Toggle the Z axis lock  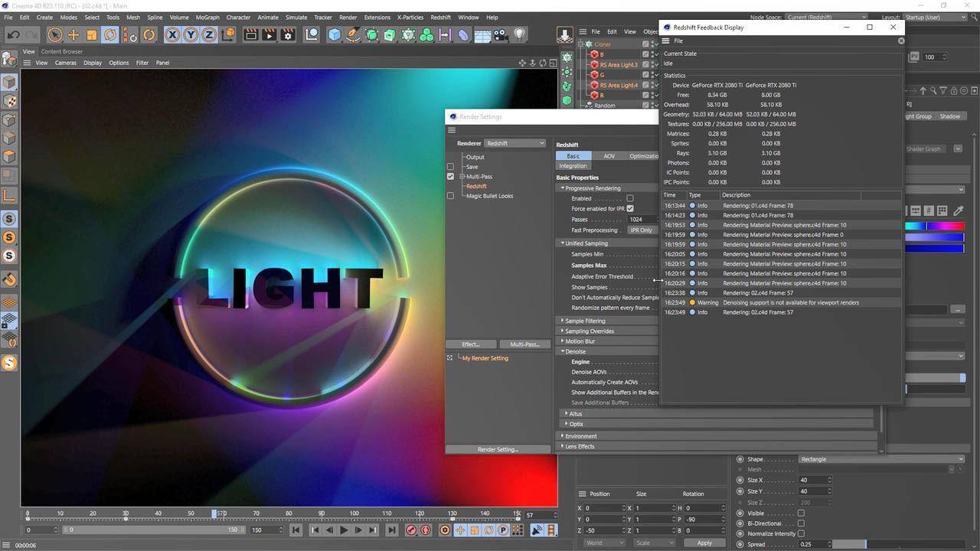(208, 34)
